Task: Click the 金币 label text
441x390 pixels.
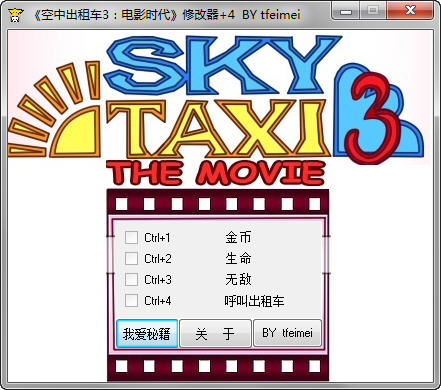Action: pos(238,238)
